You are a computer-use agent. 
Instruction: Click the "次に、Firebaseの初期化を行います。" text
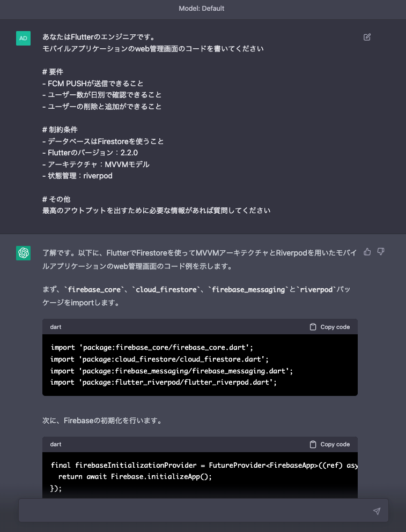(110, 421)
